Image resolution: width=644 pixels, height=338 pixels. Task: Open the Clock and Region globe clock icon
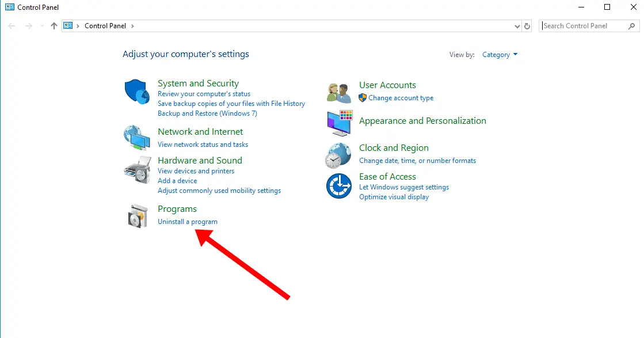[338, 155]
